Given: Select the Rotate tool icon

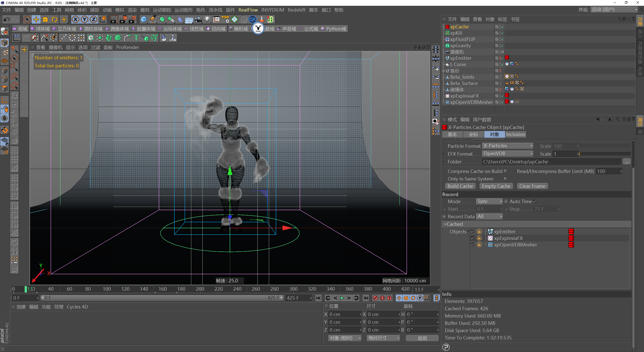Looking at the screenshot, I should (54, 19).
